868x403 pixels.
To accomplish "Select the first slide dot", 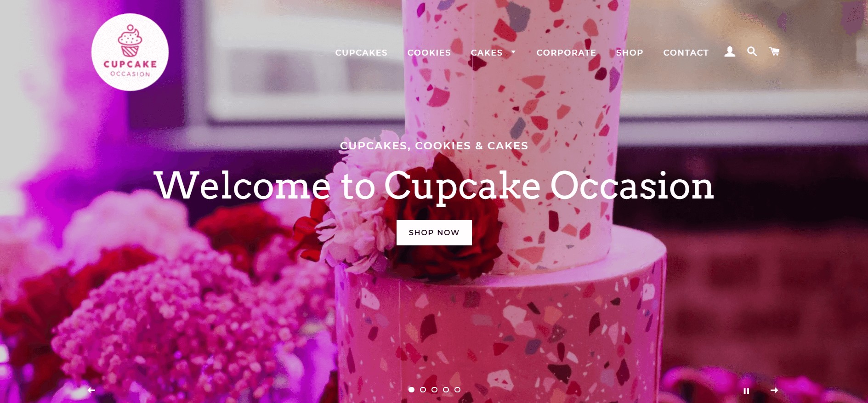I will pos(411,390).
